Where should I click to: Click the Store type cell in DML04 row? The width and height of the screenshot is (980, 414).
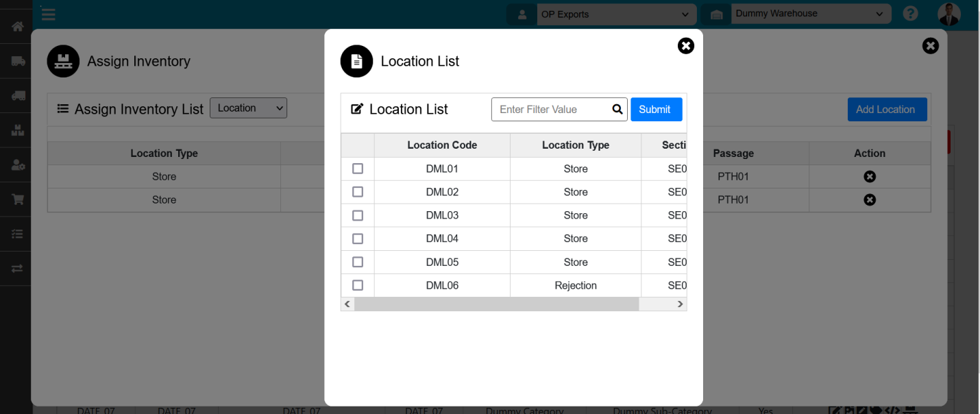point(576,239)
